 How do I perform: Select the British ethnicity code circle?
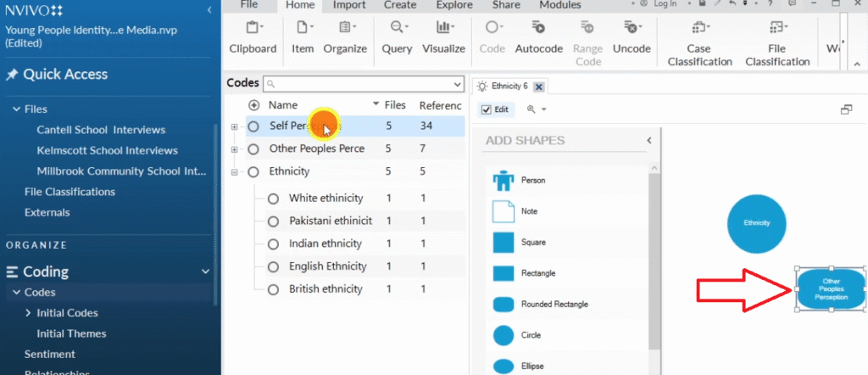click(273, 289)
